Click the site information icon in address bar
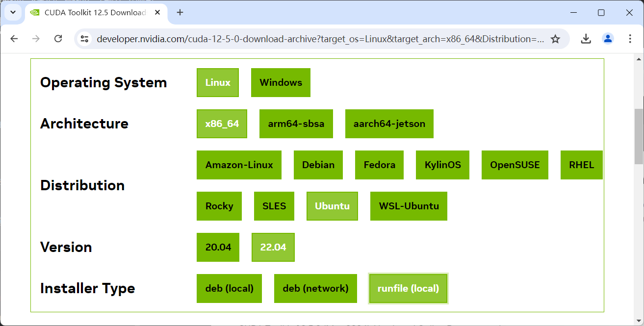The height and width of the screenshot is (326, 644). point(84,39)
